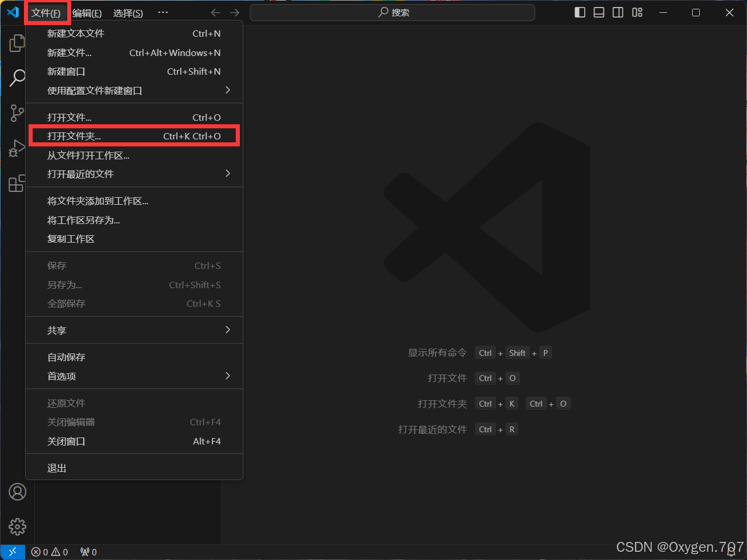Open the Extensions view

pyautogui.click(x=18, y=183)
